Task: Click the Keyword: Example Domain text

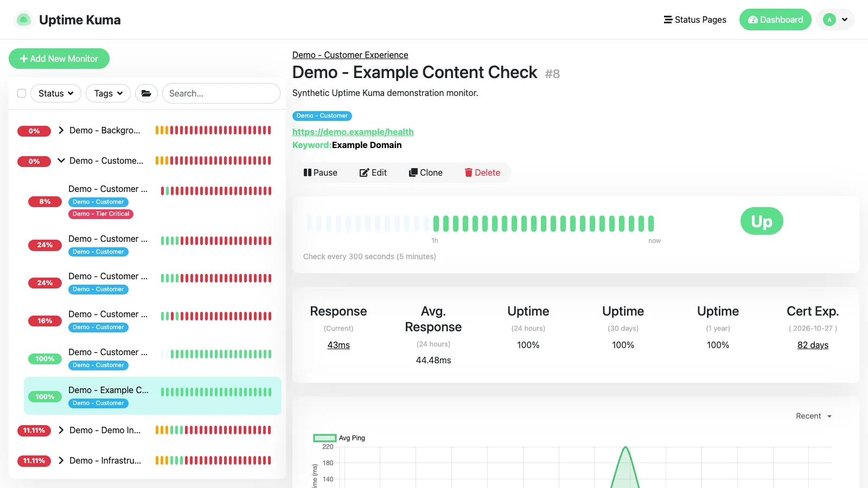Action: tap(347, 145)
